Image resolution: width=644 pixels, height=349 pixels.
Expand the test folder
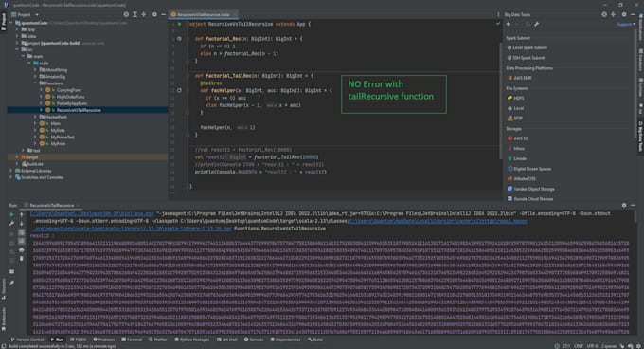click(x=24, y=151)
